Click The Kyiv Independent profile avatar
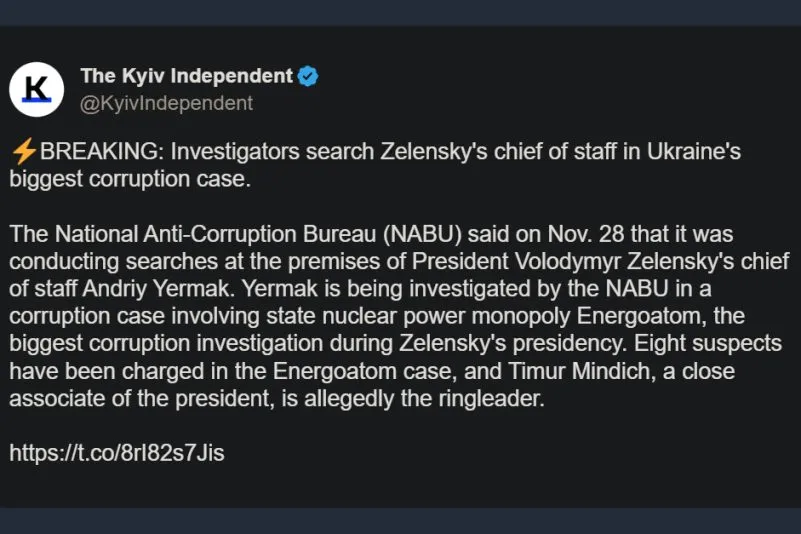801x534 pixels. click(37, 88)
